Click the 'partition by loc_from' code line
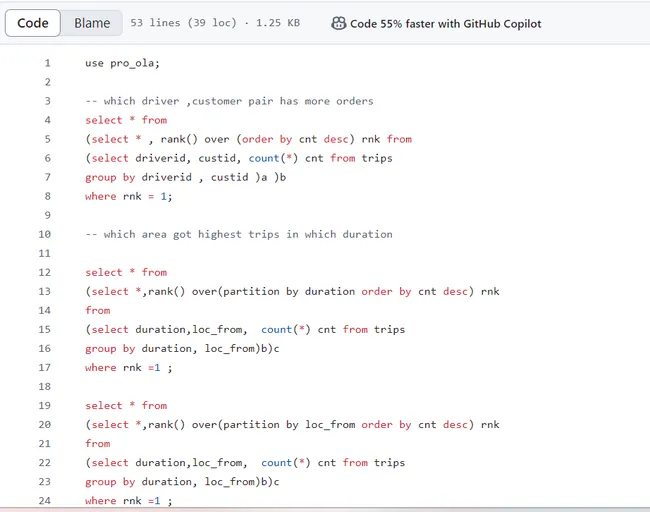The width and height of the screenshot is (650, 512). (x=292, y=424)
